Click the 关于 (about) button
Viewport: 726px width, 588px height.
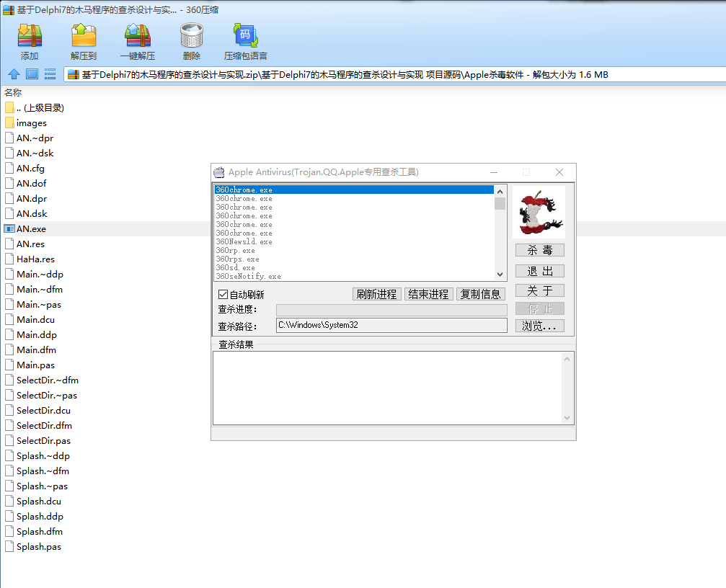tap(540, 290)
